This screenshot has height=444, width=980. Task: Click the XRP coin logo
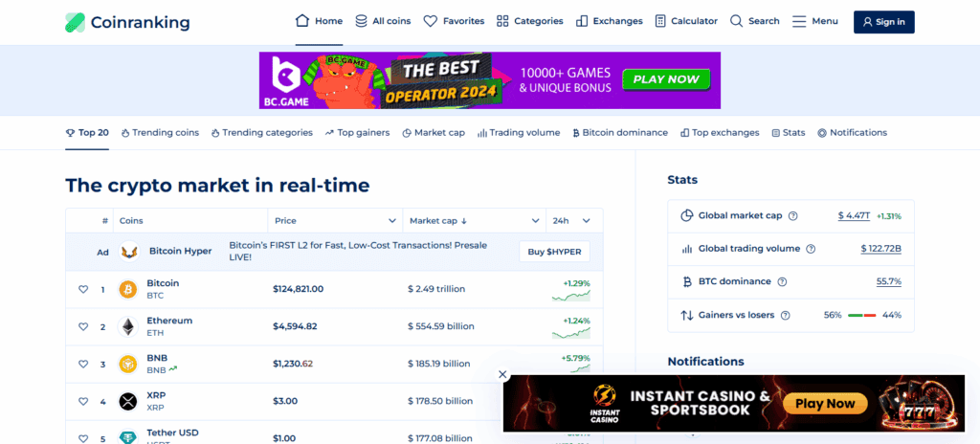point(127,401)
